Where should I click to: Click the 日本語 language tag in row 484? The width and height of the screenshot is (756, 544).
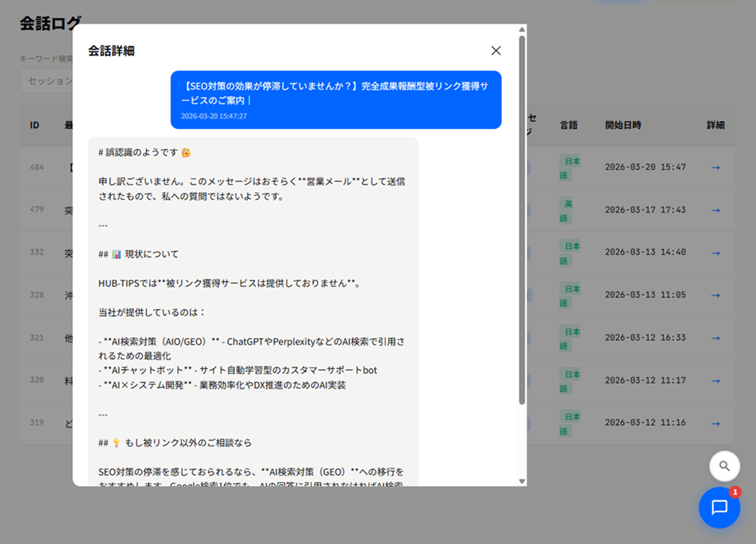coord(569,168)
